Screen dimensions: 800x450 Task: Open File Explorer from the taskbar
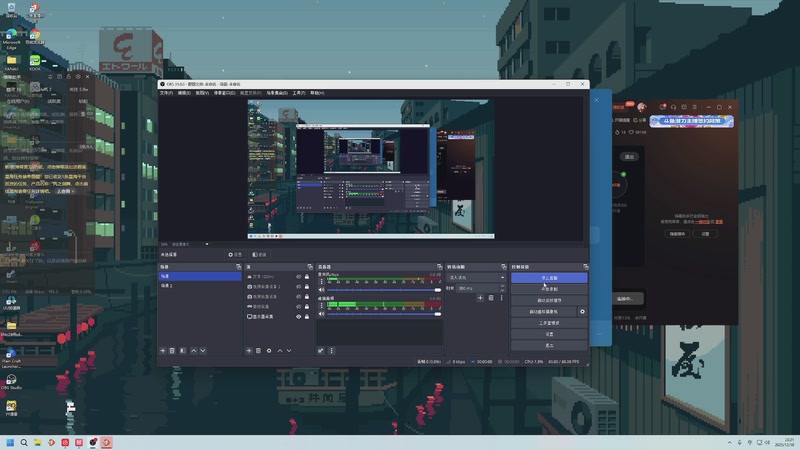37,442
